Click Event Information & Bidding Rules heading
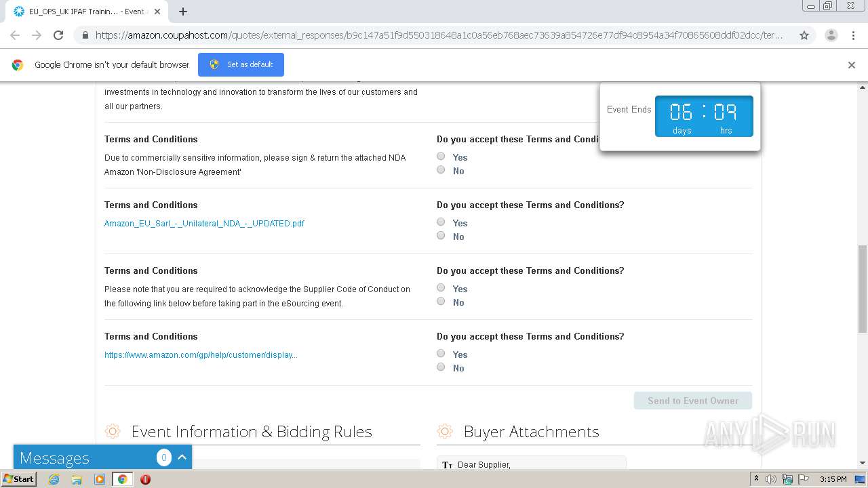 coord(252,432)
